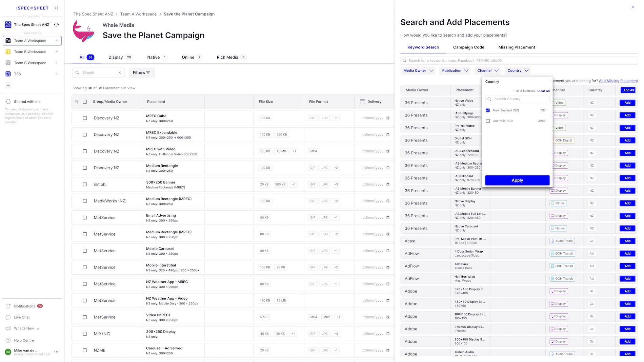This screenshot has height=362, width=644.
Task: Add the AdFlow Taxi Back placement
Action: [627, 266]
